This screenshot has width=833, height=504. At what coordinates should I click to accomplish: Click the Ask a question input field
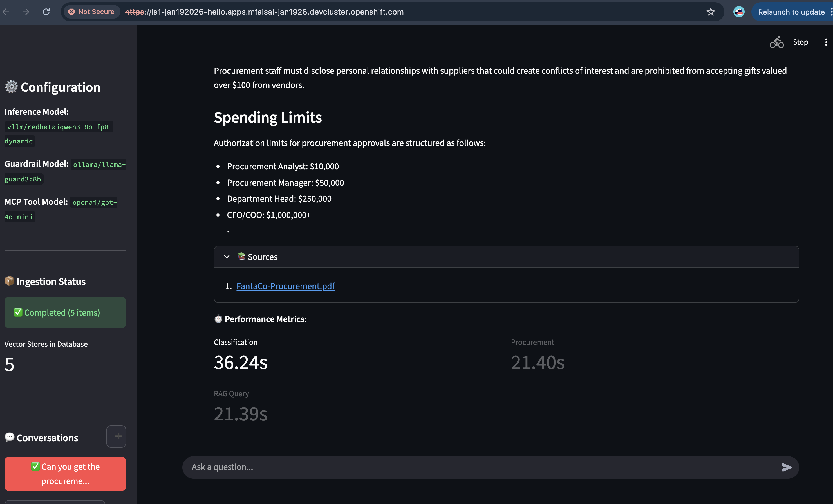(480, 467)
